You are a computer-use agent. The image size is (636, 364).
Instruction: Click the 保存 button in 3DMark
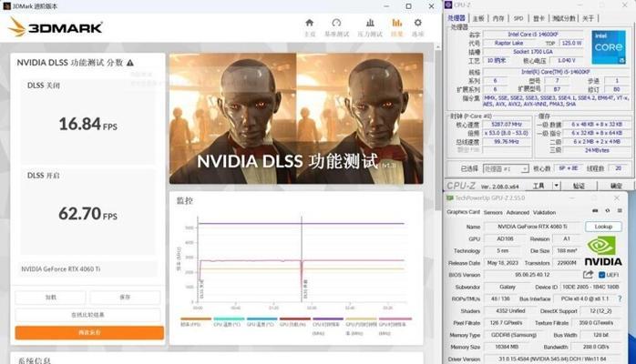coord(125,298)
